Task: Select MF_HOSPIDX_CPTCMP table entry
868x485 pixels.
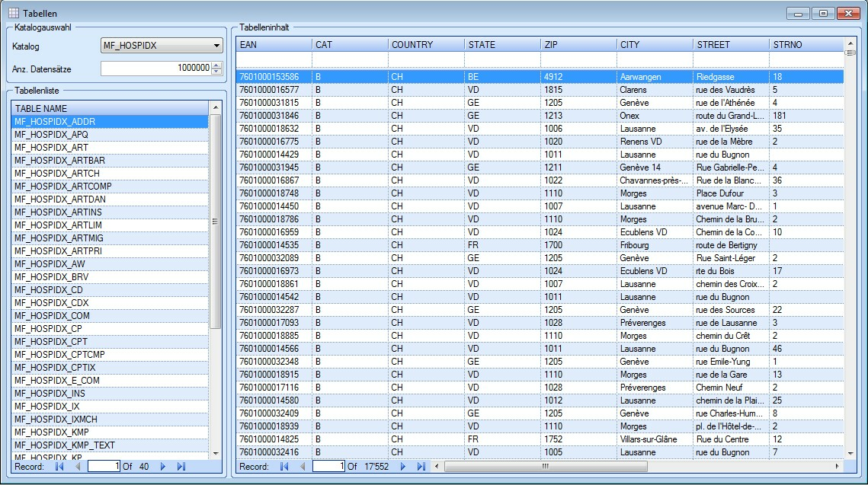Action: [111, 354]
